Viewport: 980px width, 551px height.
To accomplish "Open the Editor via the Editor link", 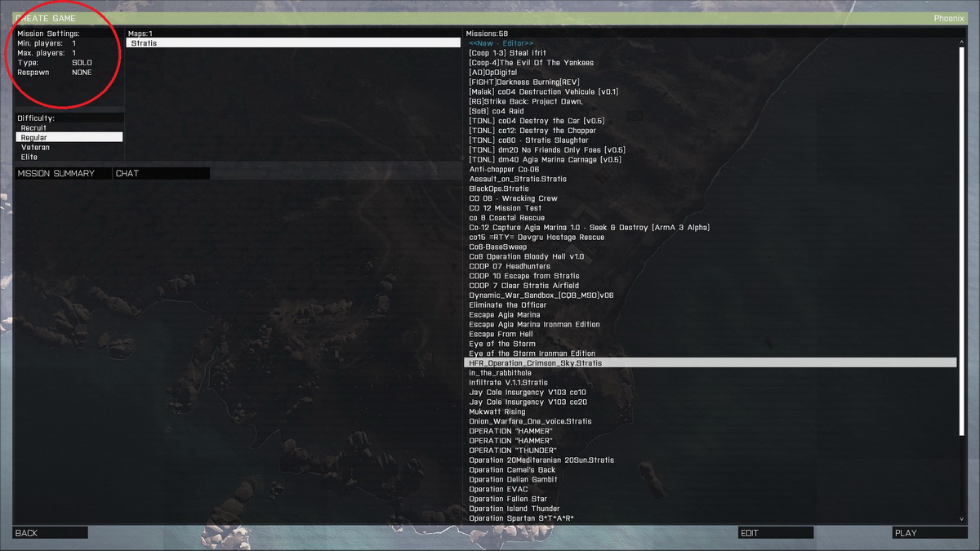I will [514, 42].
